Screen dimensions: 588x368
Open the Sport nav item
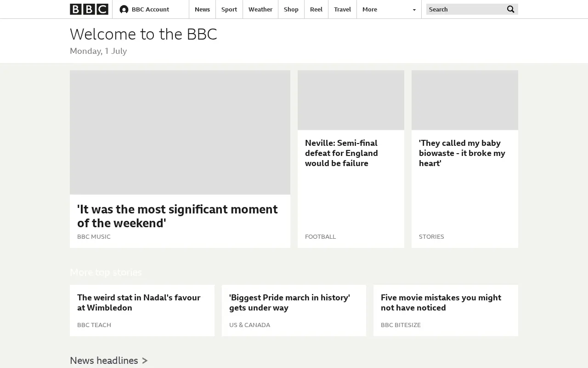(229, 9)
